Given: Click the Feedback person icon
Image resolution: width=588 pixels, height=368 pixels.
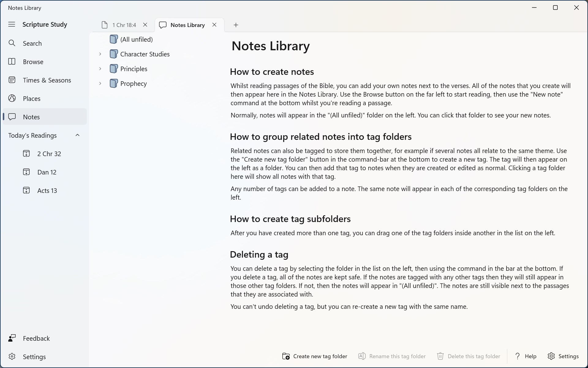Looking at the screenshot, I should (x=12, y=338).
